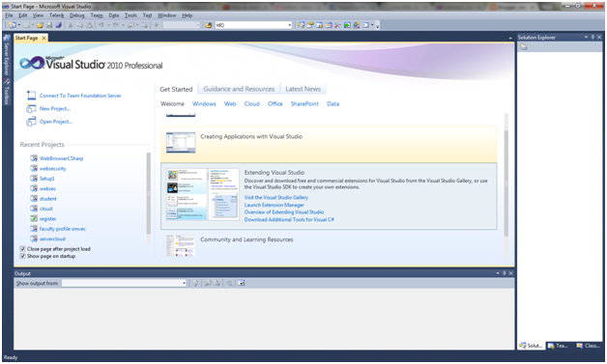
Task: Click New Project... link
Action: 54,109
